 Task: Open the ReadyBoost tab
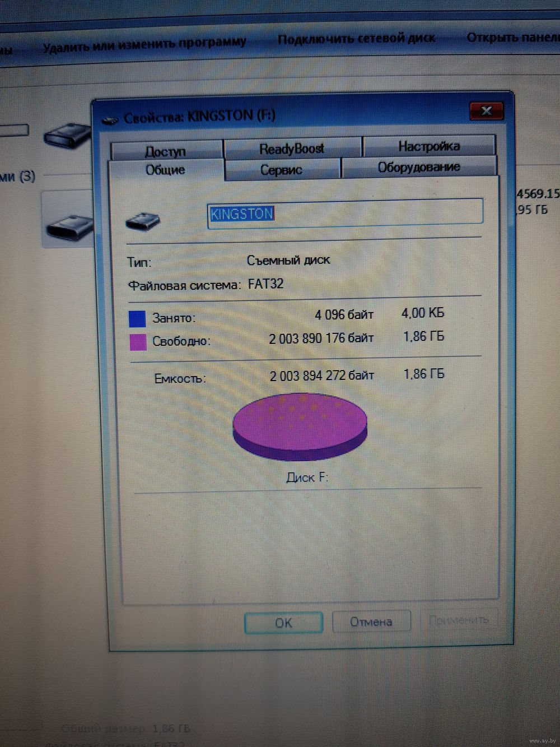point(292,149)
